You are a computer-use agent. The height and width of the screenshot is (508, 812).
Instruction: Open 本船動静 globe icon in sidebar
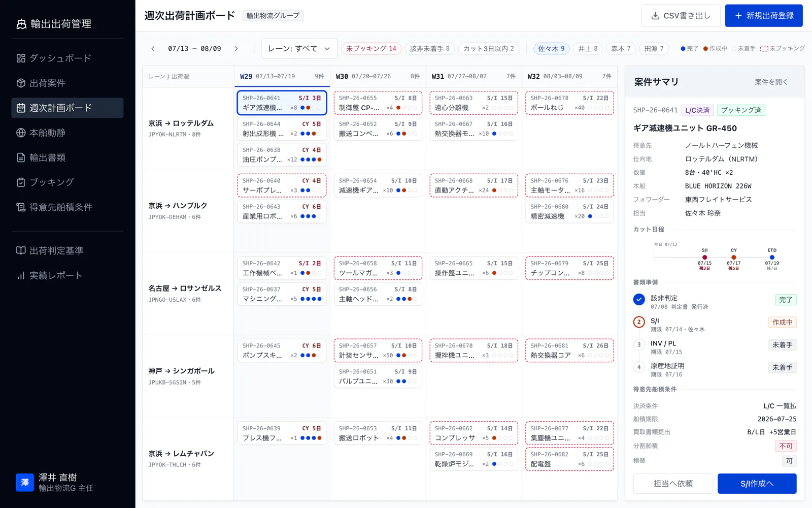21,133
